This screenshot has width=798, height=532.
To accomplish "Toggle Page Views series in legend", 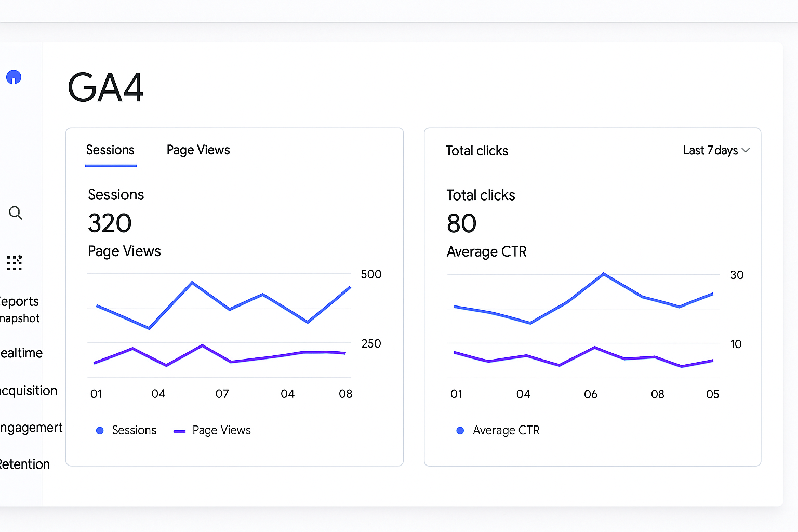I will pyautogui.click(x=212, y=430).
